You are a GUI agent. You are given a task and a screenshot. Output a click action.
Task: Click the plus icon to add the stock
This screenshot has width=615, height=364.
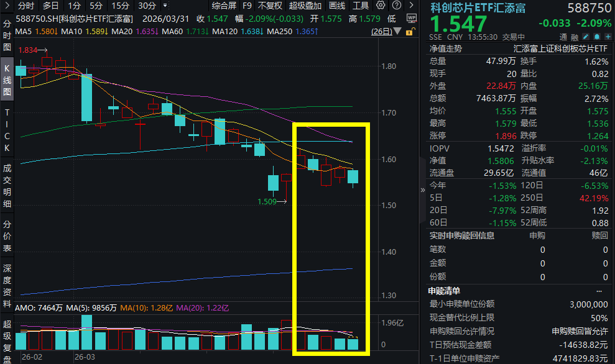[x=608, y=37]
